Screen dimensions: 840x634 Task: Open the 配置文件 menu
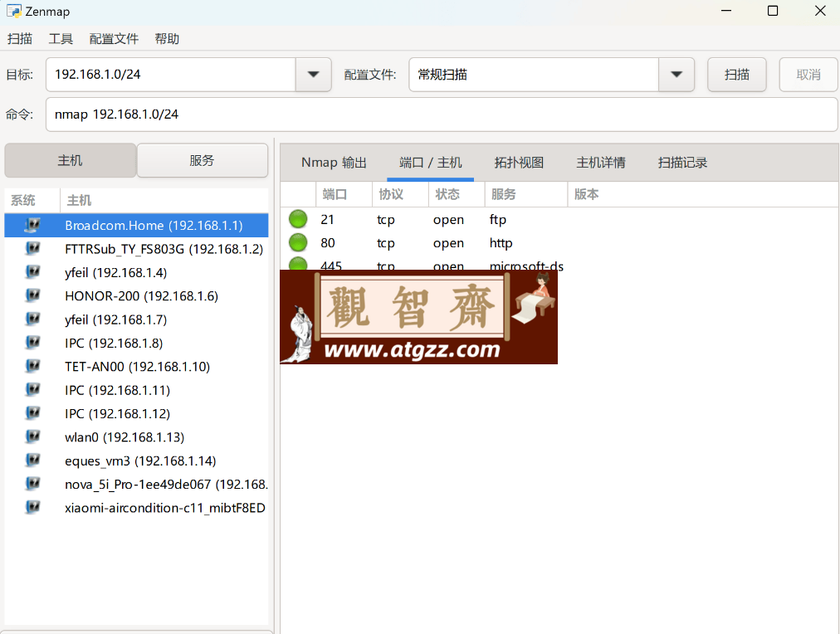point(114,39)
